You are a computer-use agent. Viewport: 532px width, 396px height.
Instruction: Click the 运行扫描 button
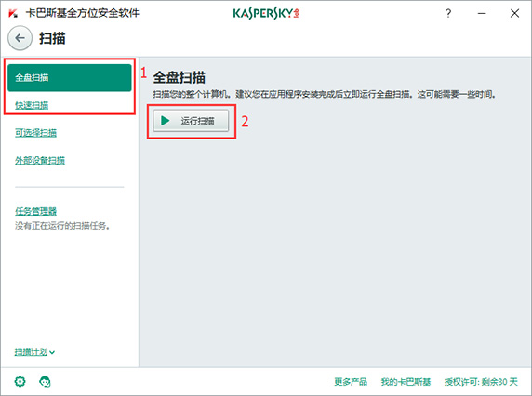[191, 121]
